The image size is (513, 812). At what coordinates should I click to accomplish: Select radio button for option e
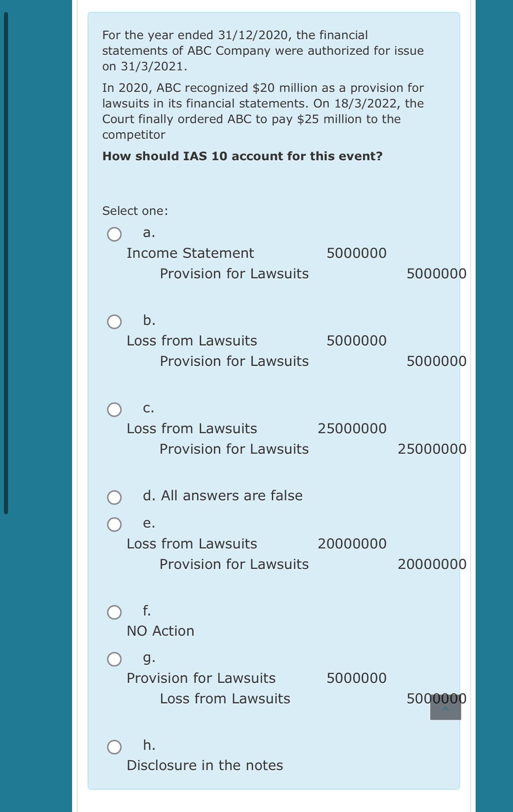pos(114,524)
